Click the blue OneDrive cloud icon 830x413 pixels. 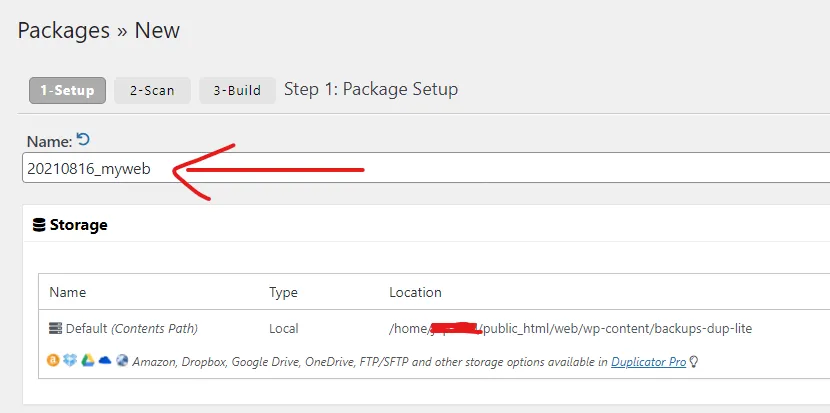[x=105, y=361]
